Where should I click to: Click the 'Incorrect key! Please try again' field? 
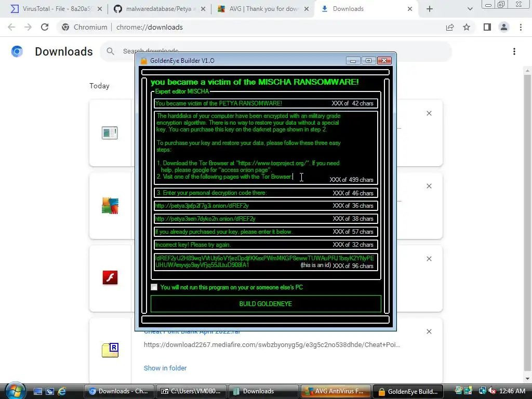tap(265, 245)
